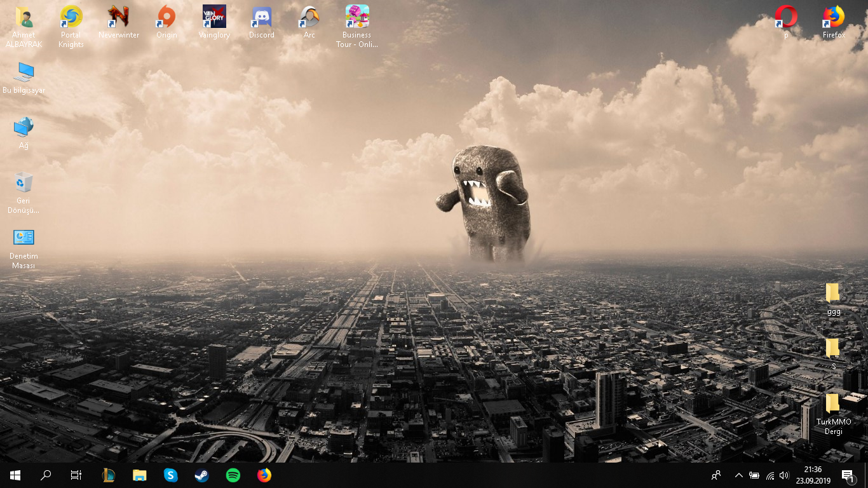
Task: Launch Discord from desktop shortcut
Action: [262, 17]
